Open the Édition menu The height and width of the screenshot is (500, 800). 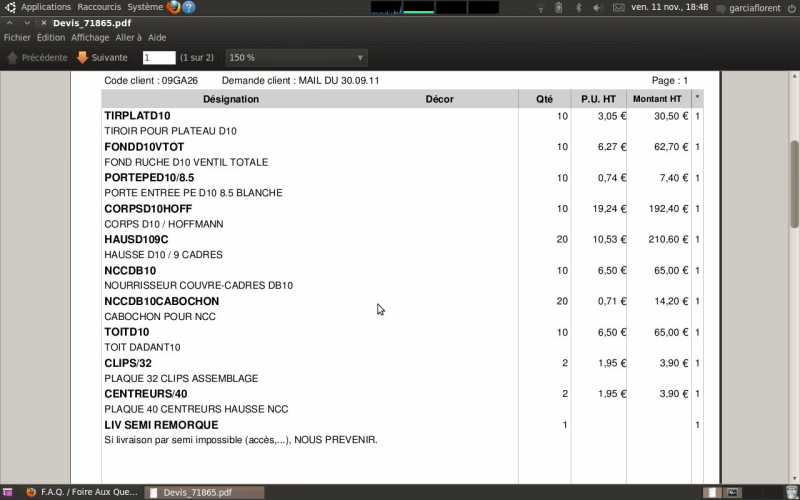51,37
